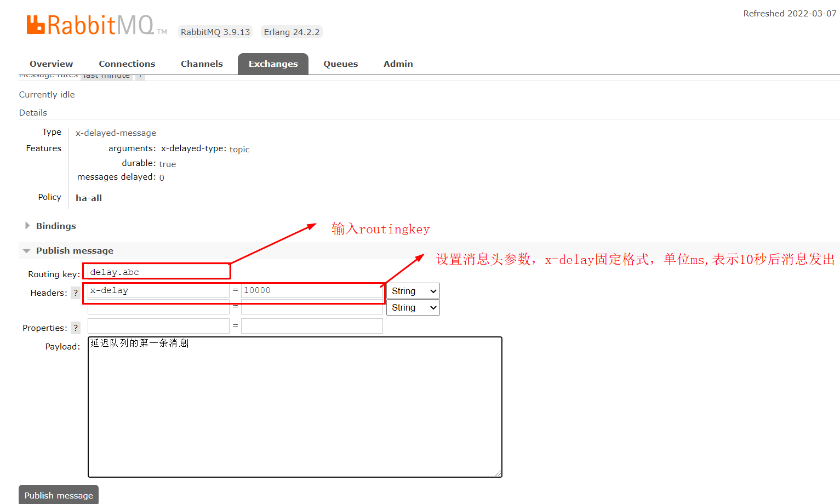Open second header String type dropdown
Screen dimensions: 840x504
click(x=413, y=307)
